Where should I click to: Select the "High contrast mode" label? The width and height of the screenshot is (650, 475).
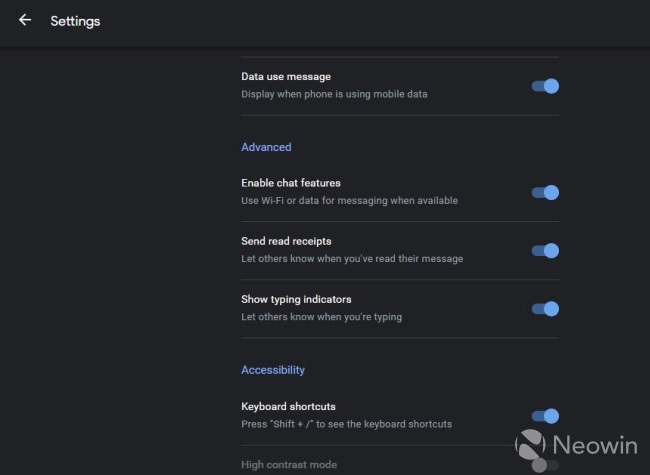click(289, 465)
